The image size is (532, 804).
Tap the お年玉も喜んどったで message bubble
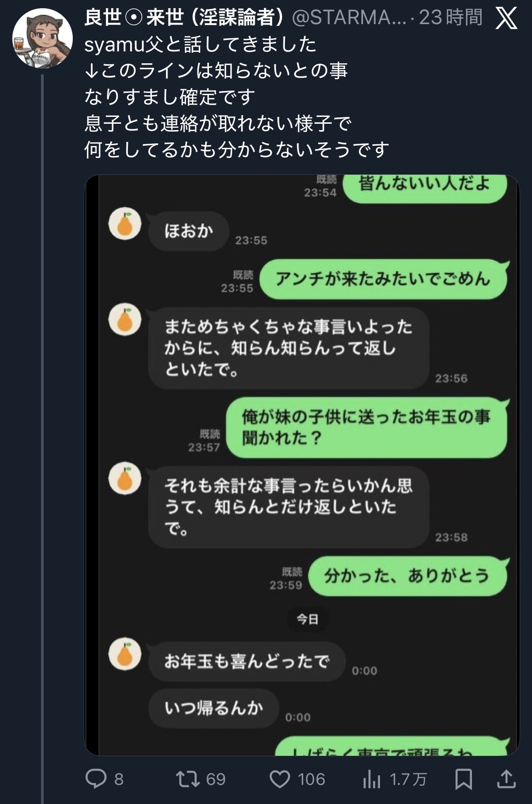click(x=246, y=661)
